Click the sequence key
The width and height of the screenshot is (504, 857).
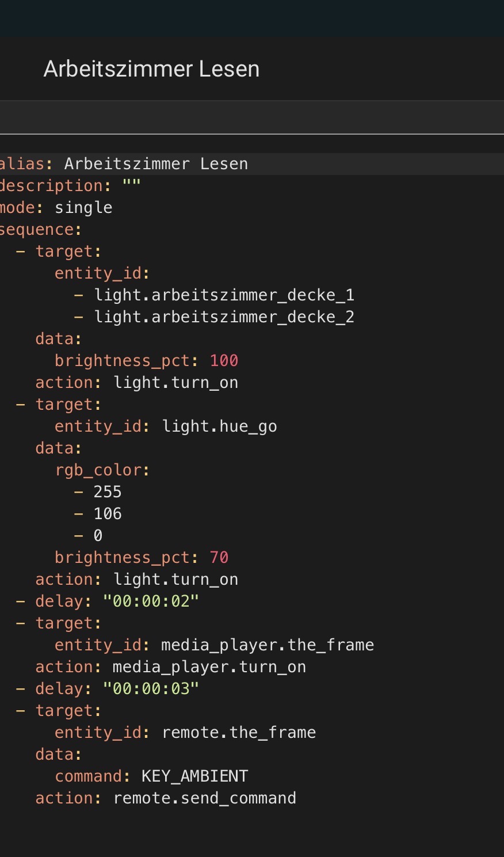(x=37, y=230)
